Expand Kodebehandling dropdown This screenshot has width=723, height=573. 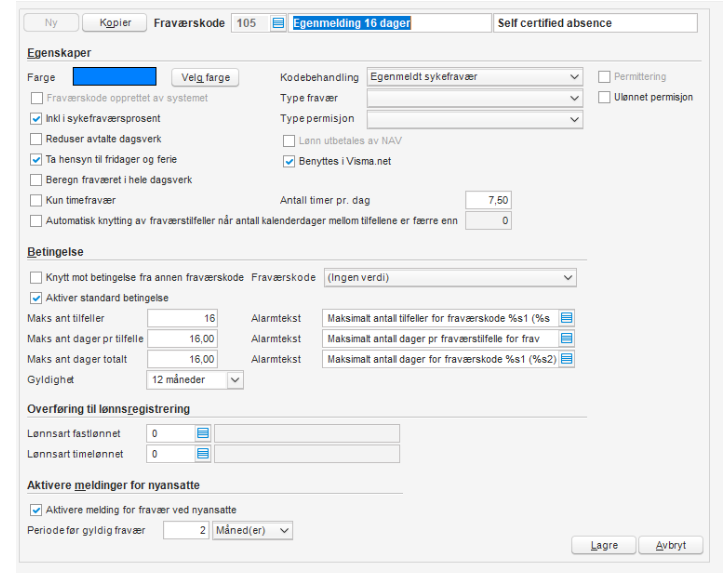573,76
